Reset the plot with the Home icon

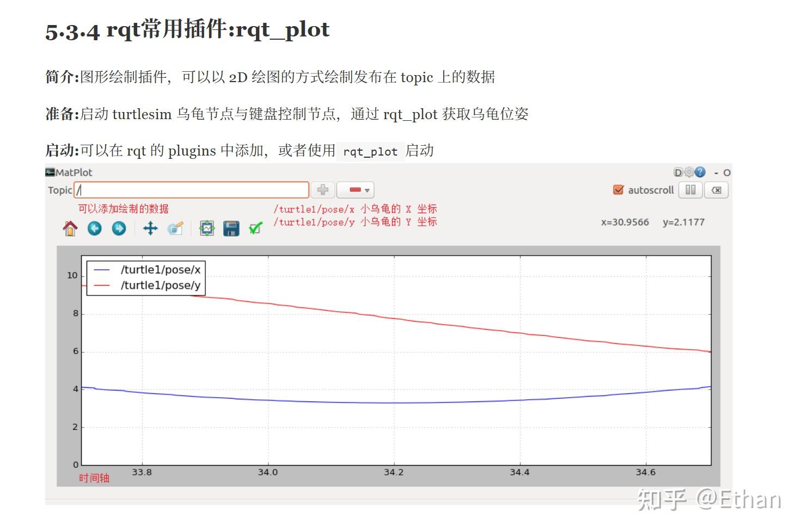click(70, 228)
